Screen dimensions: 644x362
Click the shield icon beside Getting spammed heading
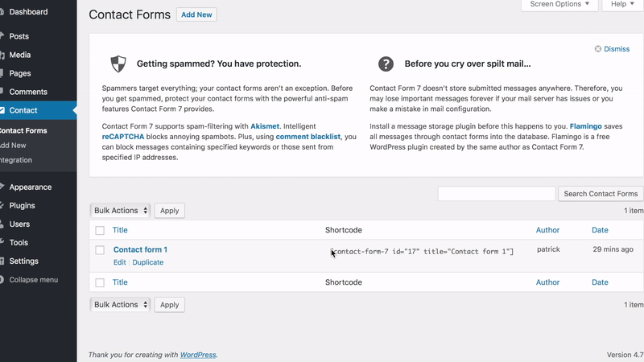pos(118,64)
